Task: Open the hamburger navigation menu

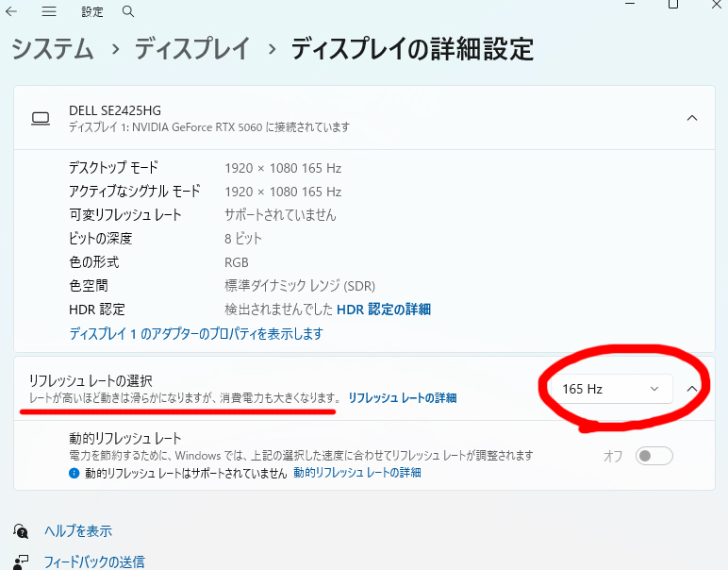Action: tap(49, 12)
